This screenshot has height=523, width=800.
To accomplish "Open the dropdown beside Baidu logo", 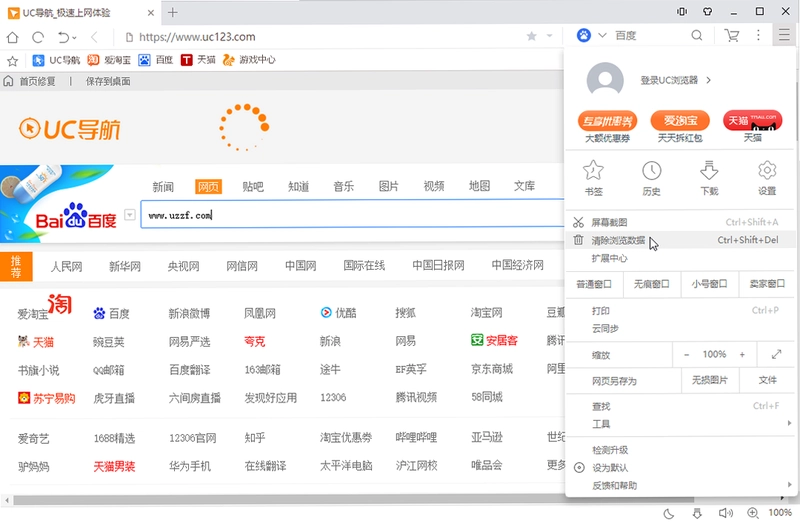I will (x=130, y=215).
